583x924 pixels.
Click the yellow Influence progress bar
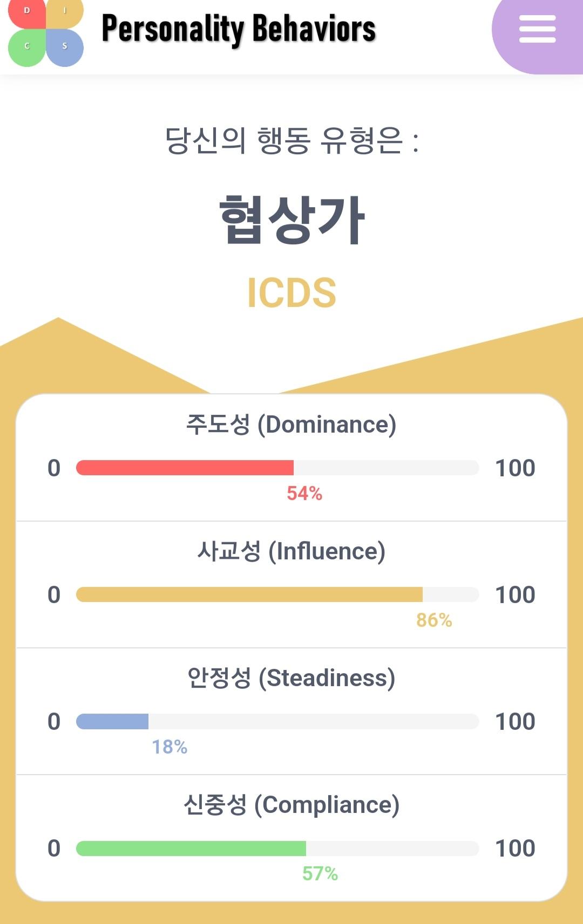click(277, 594)
